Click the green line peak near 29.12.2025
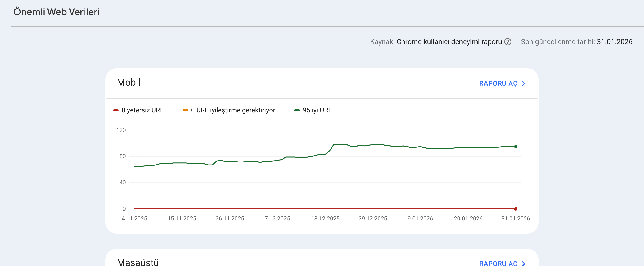 (x=377, y=144)
